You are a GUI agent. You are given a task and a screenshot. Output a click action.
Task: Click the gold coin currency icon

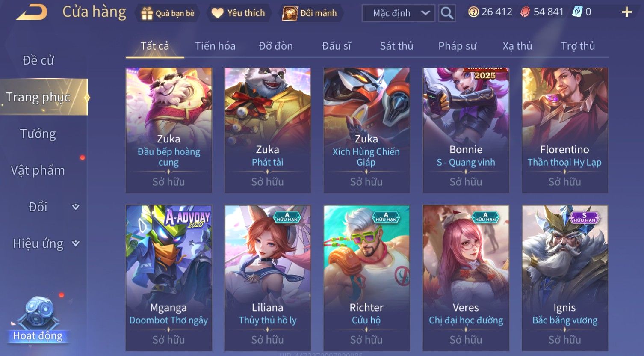pos(473,12)
